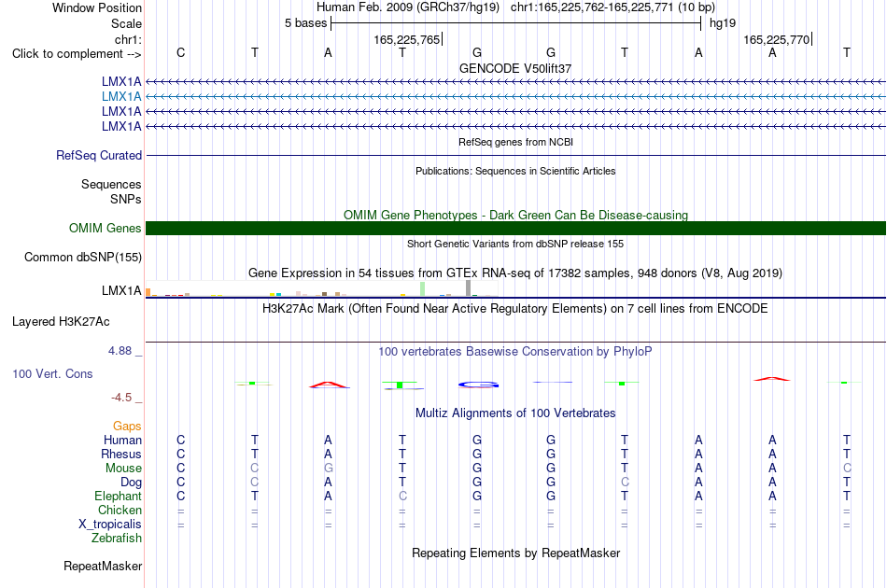Click the '5 bases' scale bar label
The image size is (887, 588).
(305, 23)
